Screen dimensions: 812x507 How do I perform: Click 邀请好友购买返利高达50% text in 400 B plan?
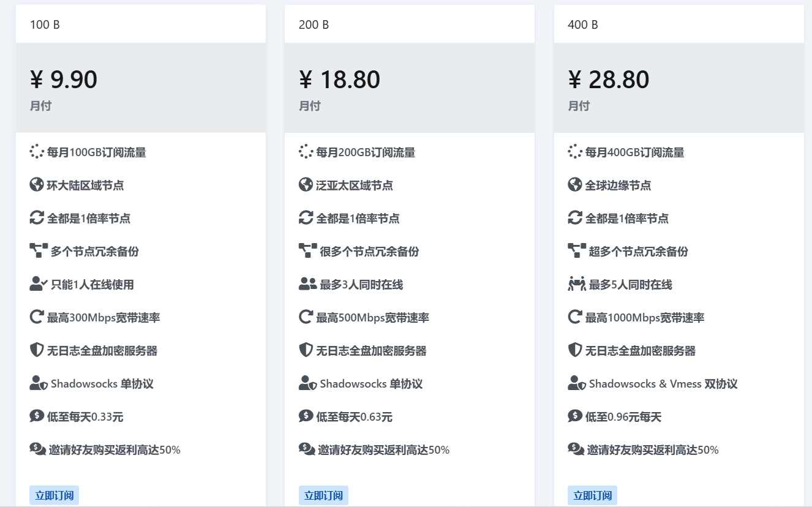(653, 450)
